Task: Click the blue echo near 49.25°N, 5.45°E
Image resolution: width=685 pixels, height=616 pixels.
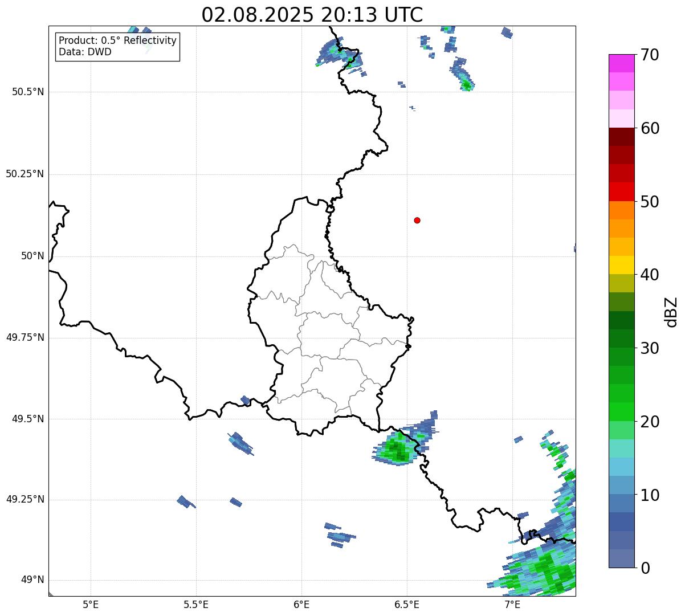Action: tap(185, 501)
